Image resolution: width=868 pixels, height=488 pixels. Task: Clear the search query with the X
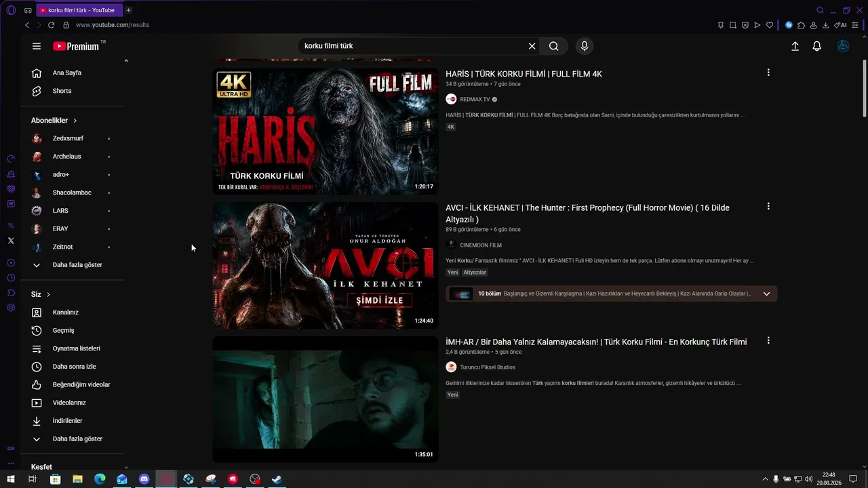click(532, 46)
